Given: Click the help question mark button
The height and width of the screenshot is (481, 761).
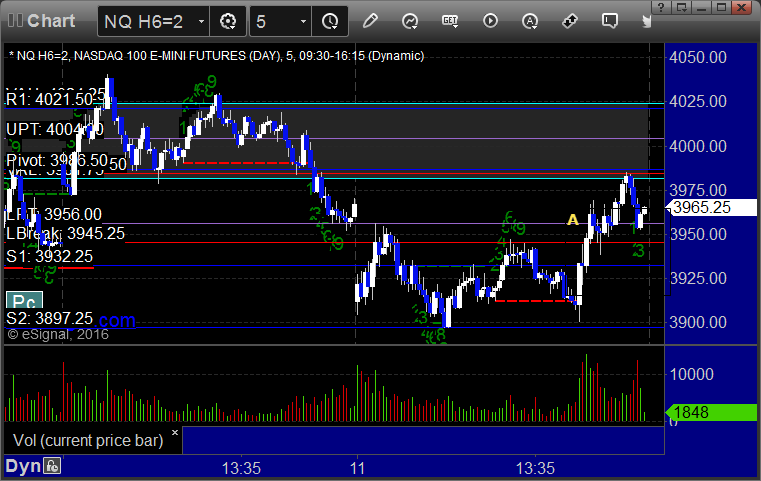Looking at the screenshot, I should pyautogui.click(x=661, y=7).
